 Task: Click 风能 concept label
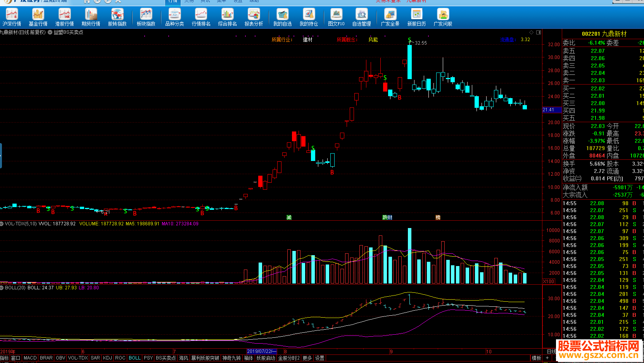373,40
